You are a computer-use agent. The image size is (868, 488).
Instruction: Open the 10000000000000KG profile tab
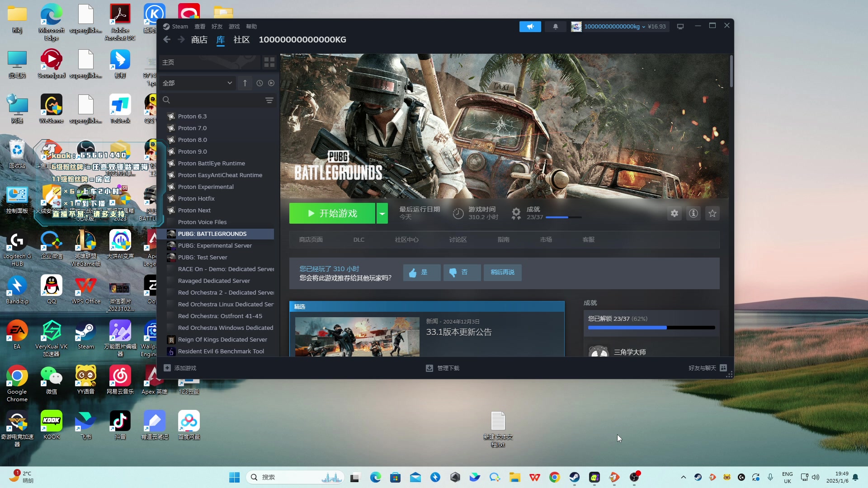click(302, 40)
